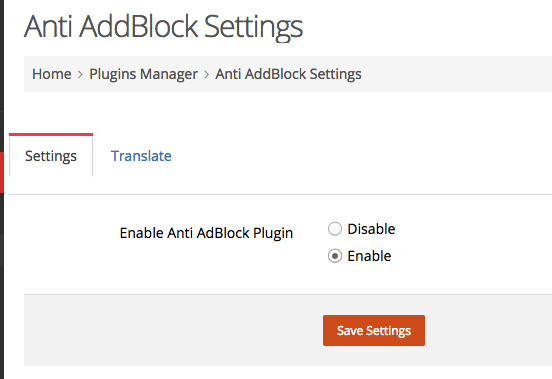Go to Home via the breadcrumb
The width and height of the screenshot is (552, 379).
[x=52, y=74]
